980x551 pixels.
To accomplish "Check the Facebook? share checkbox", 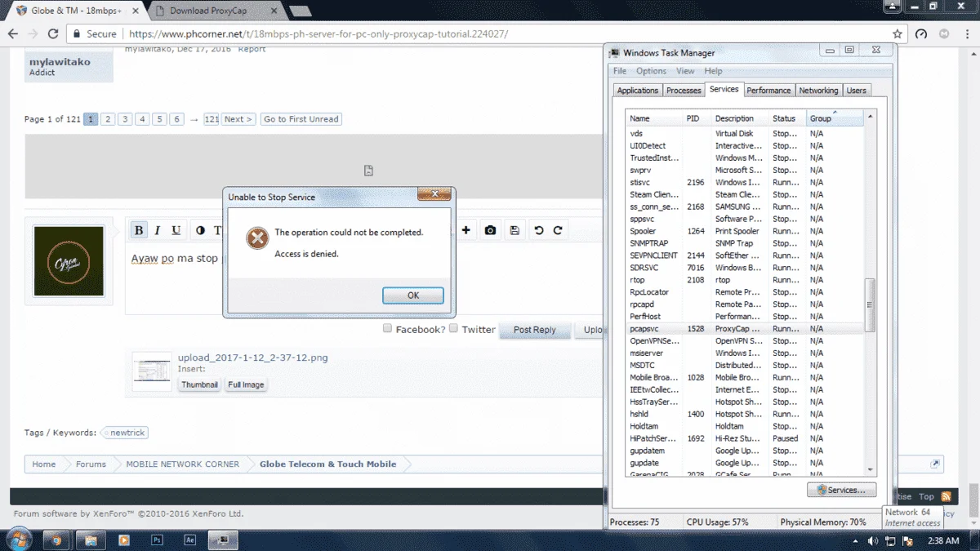I will [388, 328].
